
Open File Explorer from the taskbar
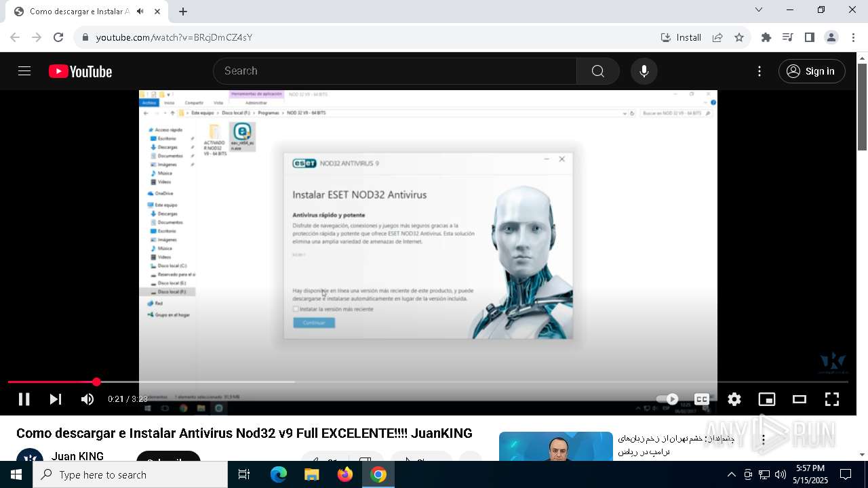tap(312, 475)
